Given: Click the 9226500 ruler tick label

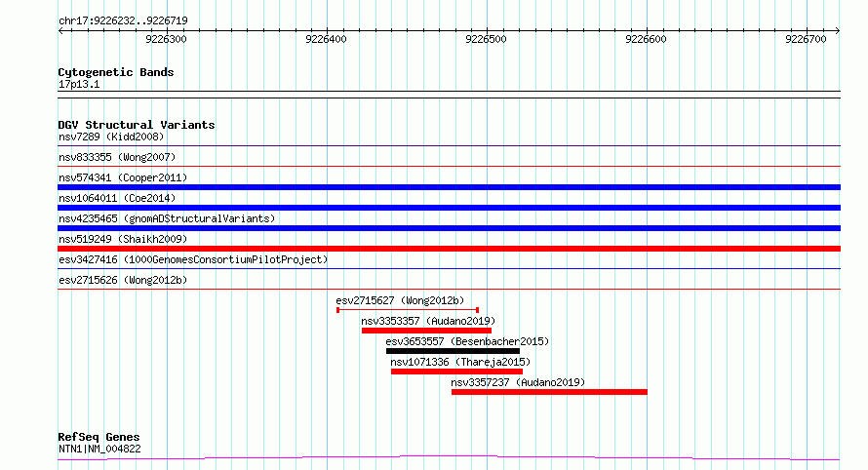Looking at the screenshot, I should (486, 39).
